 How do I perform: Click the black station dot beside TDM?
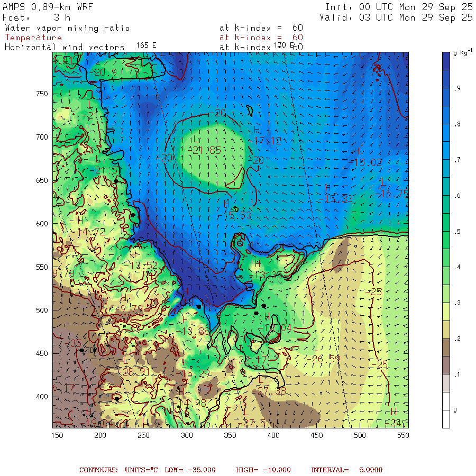(81, 350)
